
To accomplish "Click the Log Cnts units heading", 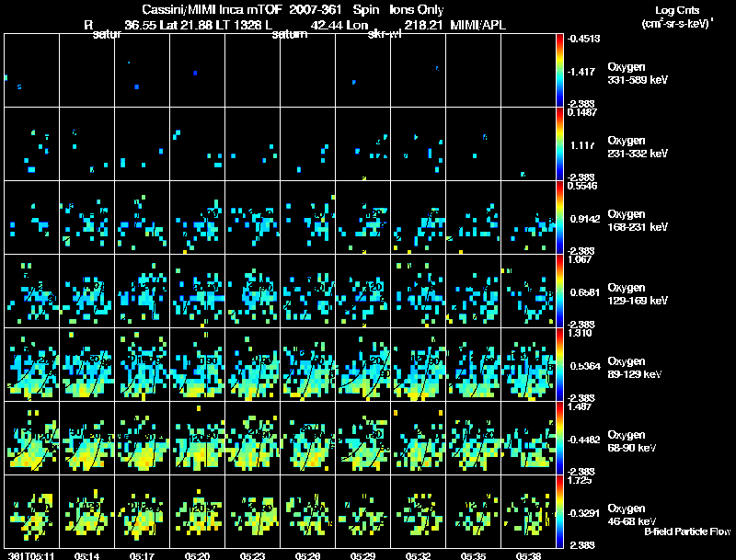I will [677, 17].
